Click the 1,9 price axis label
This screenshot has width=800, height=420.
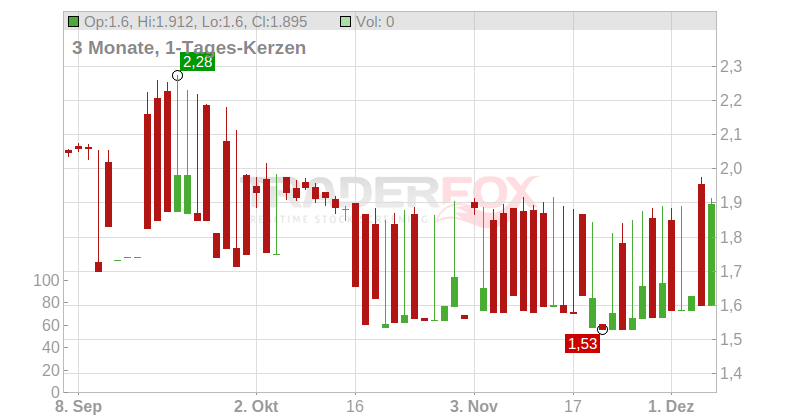pos(731,203)
